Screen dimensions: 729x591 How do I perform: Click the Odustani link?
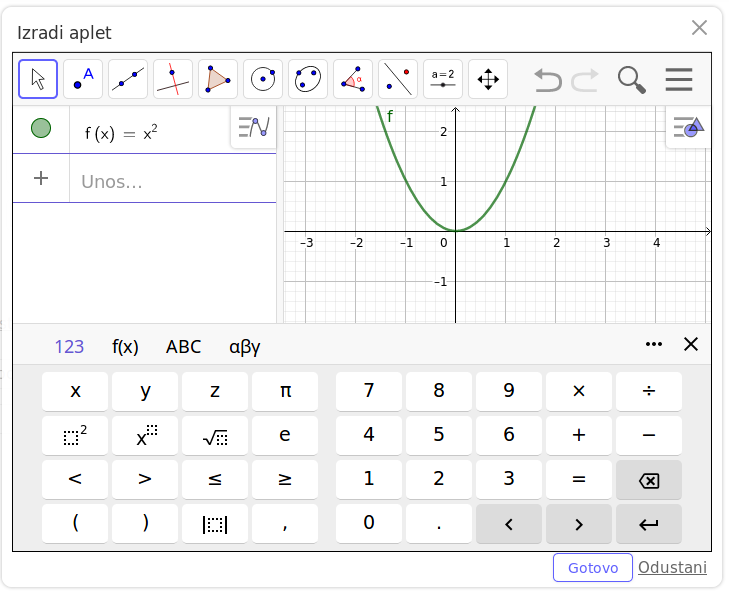[x=672, y=568]
